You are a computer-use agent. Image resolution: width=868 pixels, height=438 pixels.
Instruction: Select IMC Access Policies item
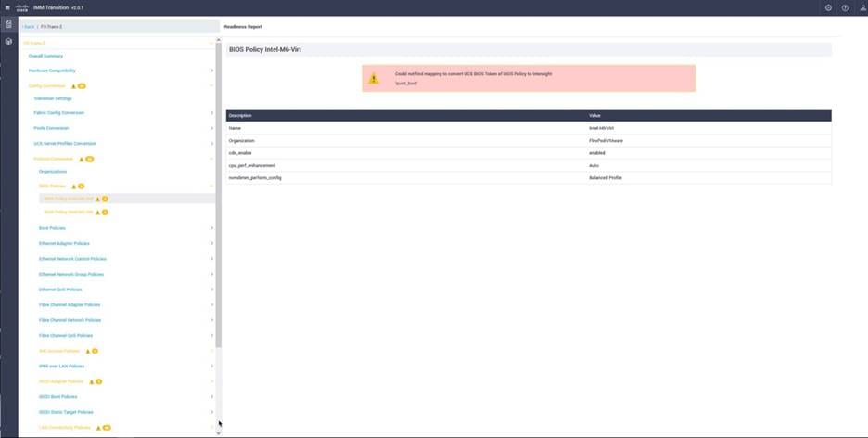click(x=59, y=351)
